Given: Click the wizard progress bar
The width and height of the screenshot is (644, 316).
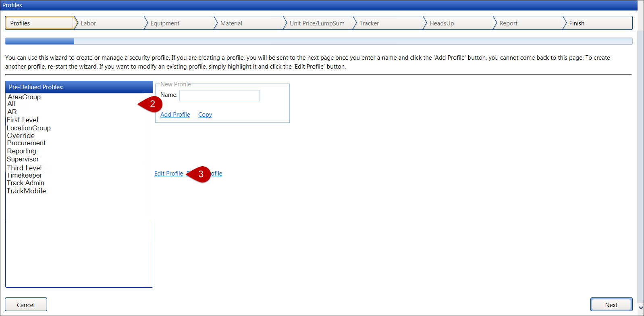Looking at the screenshot, I should coord(318,41).
